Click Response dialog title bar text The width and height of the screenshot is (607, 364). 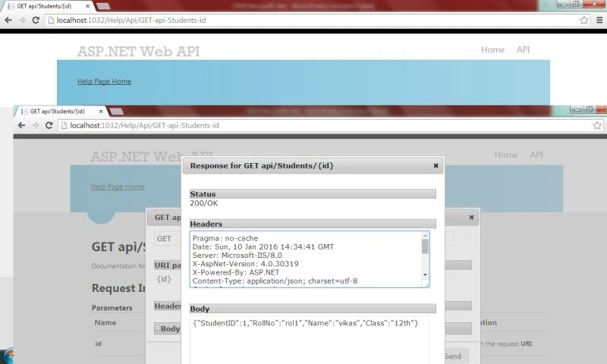[262, 165]
